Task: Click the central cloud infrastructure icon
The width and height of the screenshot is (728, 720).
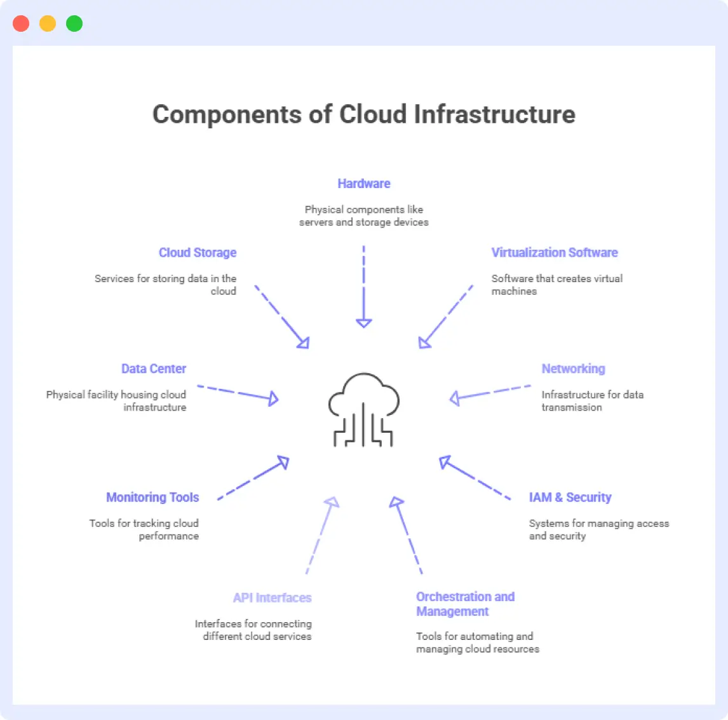Action: pos(363,410)
